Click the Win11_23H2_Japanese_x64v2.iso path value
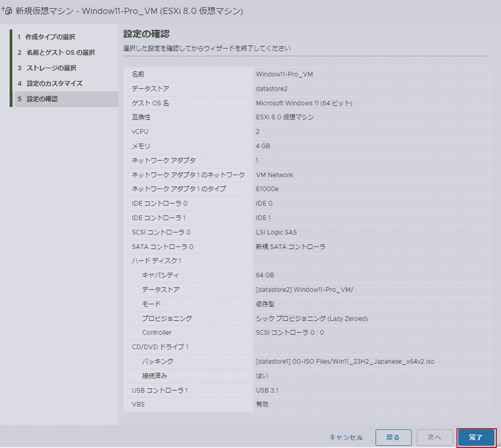Screen dimensions: 501x448 click(x=345, y=362)
